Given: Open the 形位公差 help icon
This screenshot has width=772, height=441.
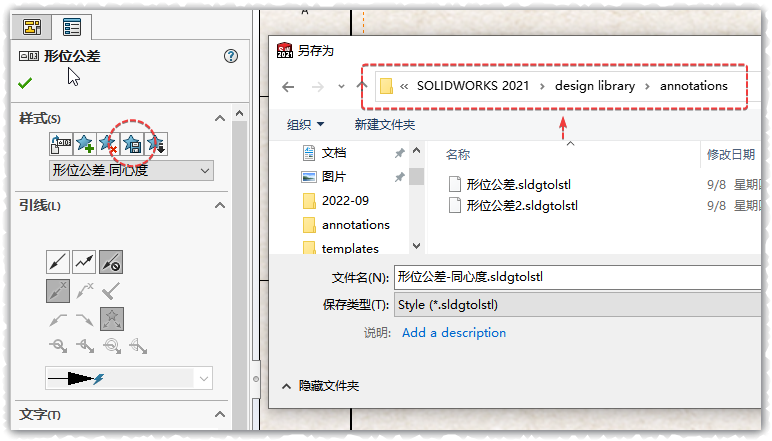Looking at the screenshot, I should 231,57.
